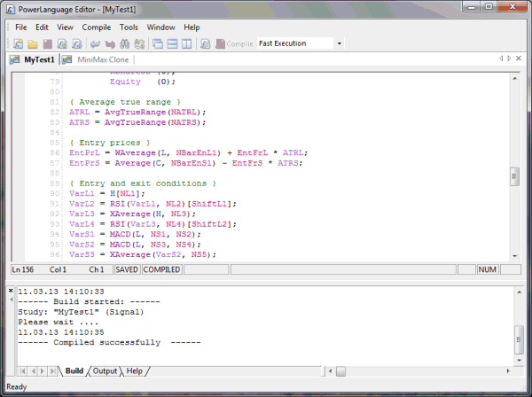This screenshot has height=397, width=532.
Task: Click the 'Compiled successfully' output line
Action: [109, 342]
